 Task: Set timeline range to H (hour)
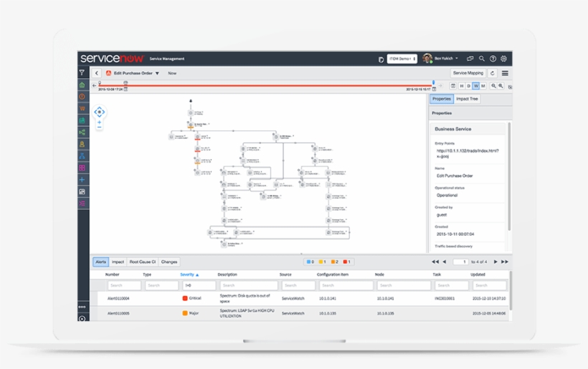click(462, 86)
